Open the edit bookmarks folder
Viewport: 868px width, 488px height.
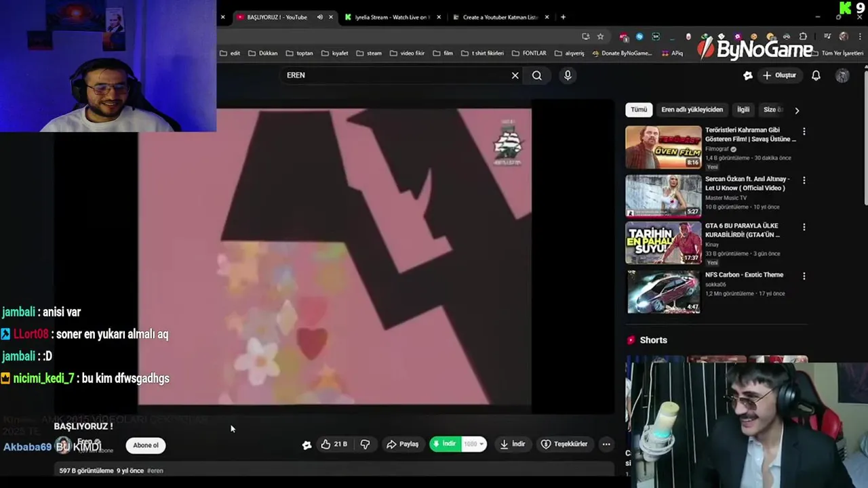(x=230, y=53)
